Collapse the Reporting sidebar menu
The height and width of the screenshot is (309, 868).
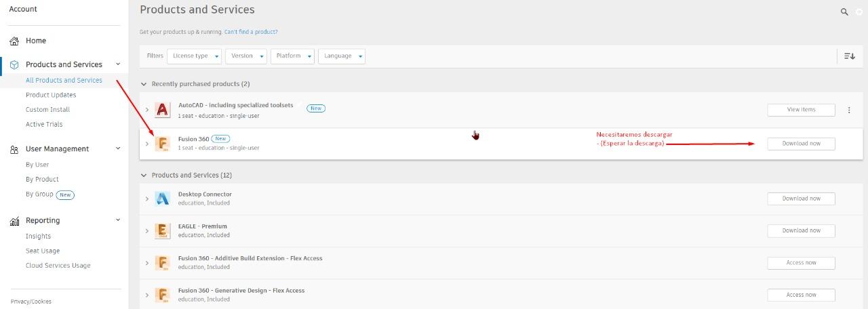click(x=118, y=220)
